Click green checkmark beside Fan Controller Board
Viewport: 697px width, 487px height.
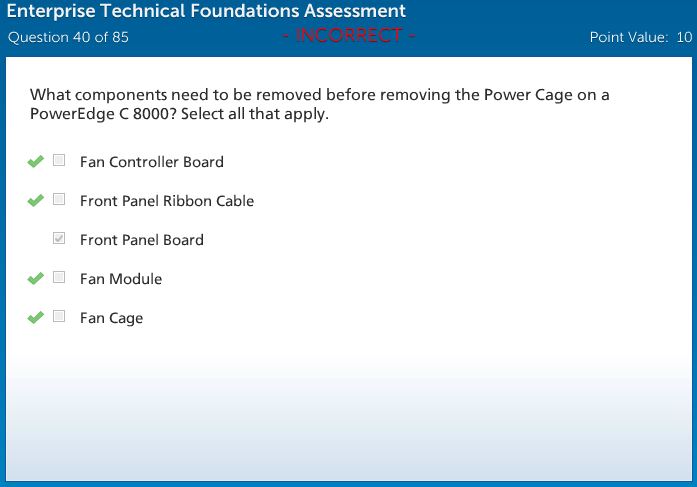tap(35, 161)
